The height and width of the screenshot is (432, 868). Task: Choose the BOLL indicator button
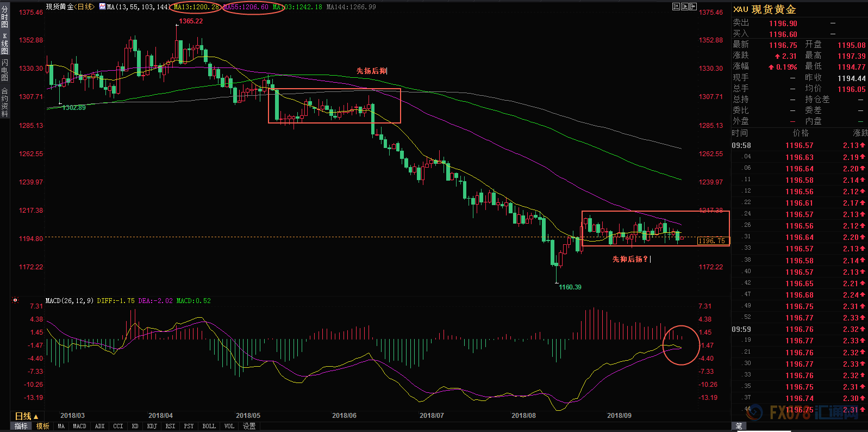(x=209, y=426)
